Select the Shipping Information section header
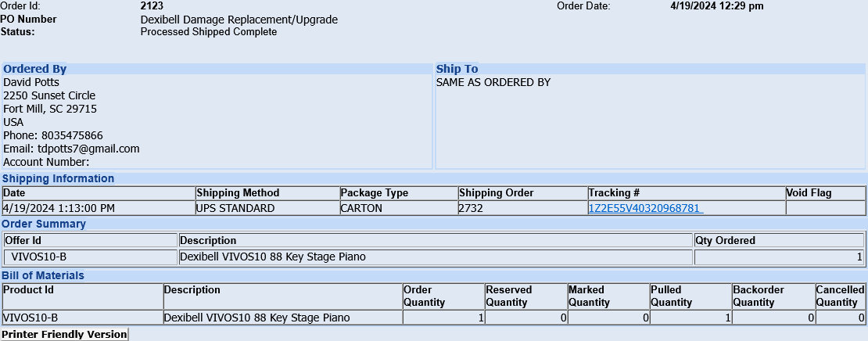868x341 pixels. point(59,178)
